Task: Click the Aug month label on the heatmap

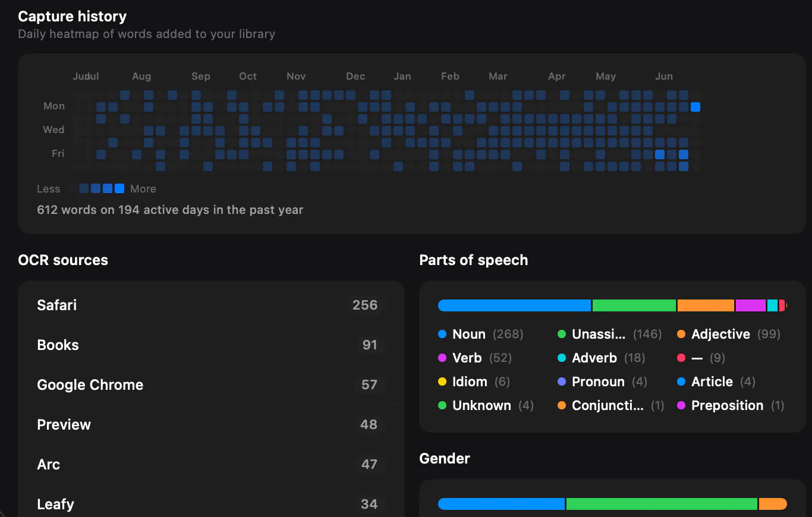Action: 141,76
